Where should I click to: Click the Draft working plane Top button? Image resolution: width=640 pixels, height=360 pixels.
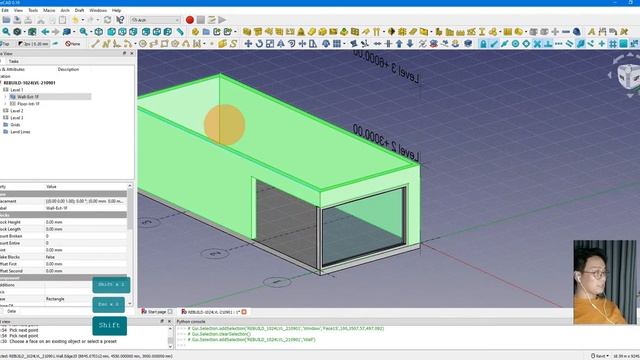point(6,43)
